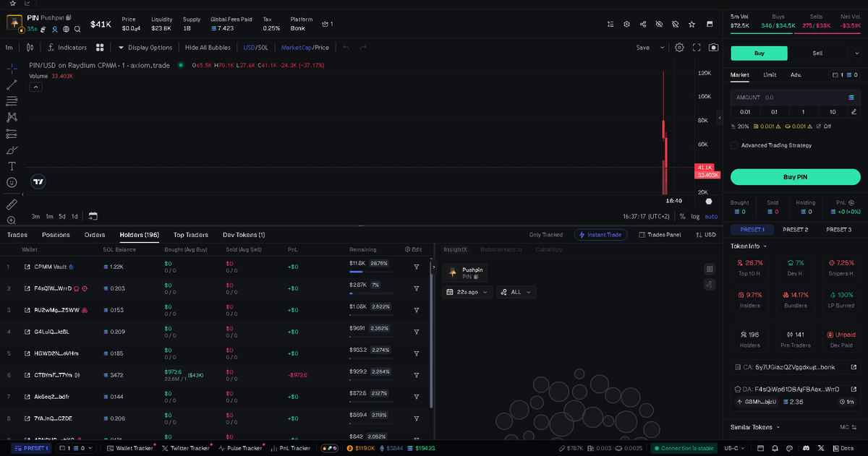The width and height of the screenshot is (868, 456).
Task: Open the token website globe icon
Action: 66,30
